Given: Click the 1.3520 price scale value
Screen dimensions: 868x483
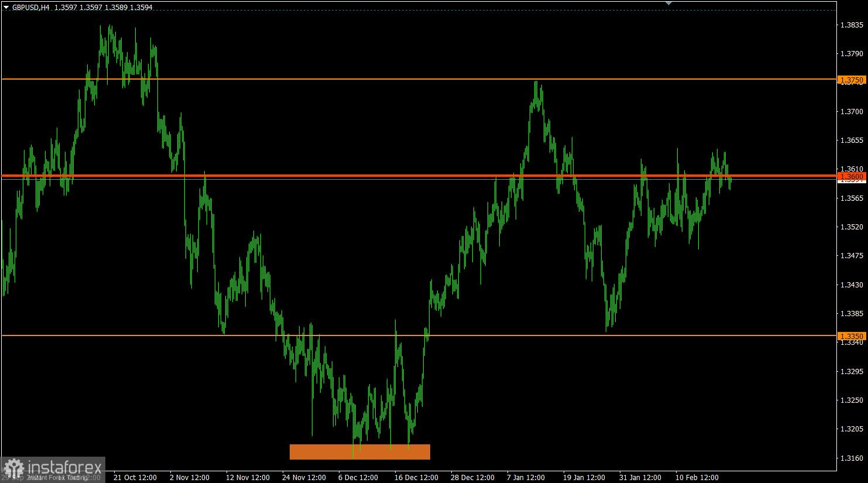Looking at the screenshot, I should [x=852, y=227].
